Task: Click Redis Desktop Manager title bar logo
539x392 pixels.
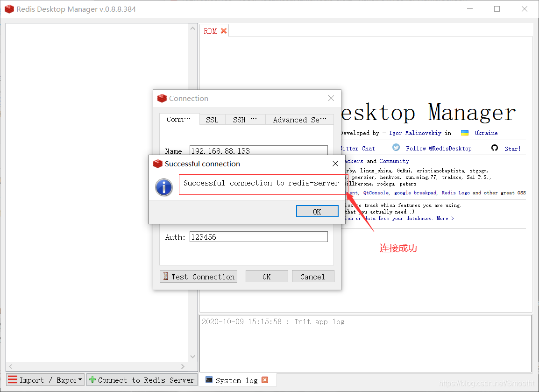Action: click(9, 9)
